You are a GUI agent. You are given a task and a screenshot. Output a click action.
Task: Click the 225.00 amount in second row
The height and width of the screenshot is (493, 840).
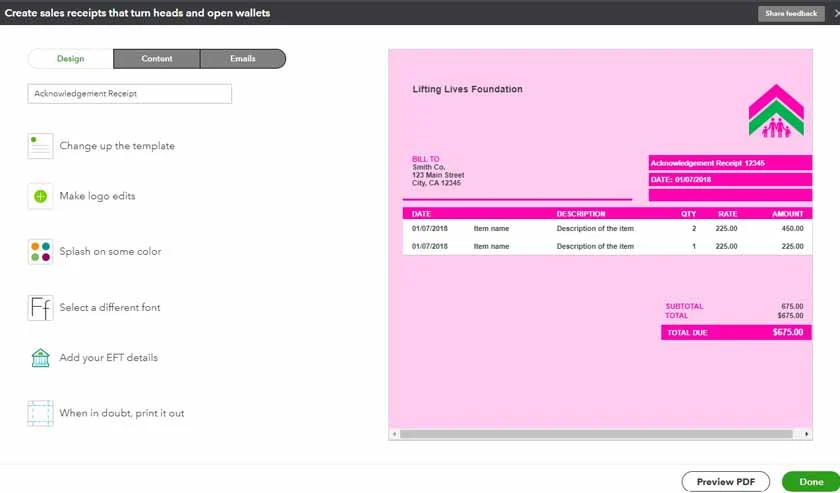792,246
